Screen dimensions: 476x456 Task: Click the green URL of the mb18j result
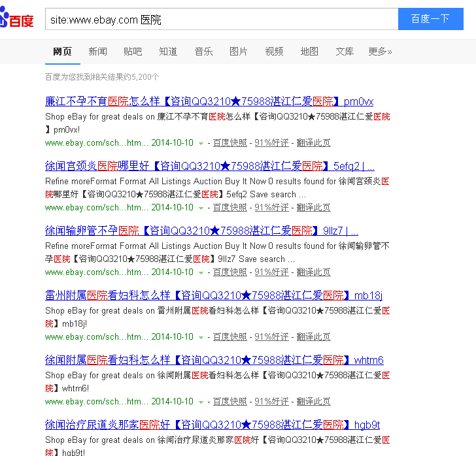point(97,336)
